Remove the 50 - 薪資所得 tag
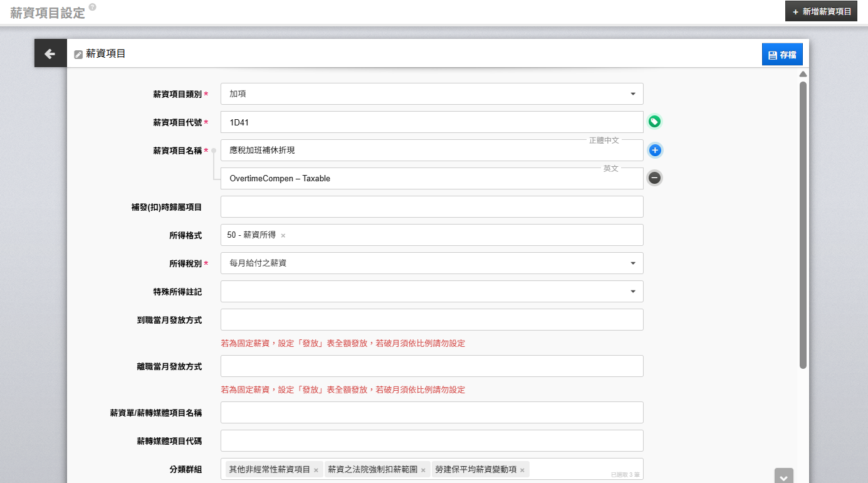The height and width of the screenshot is (483, 868). coord(283,236)
